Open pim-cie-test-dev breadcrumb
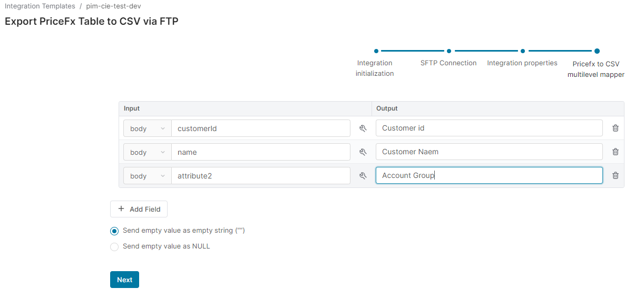 pyautogui.click(x=113, y=6)
